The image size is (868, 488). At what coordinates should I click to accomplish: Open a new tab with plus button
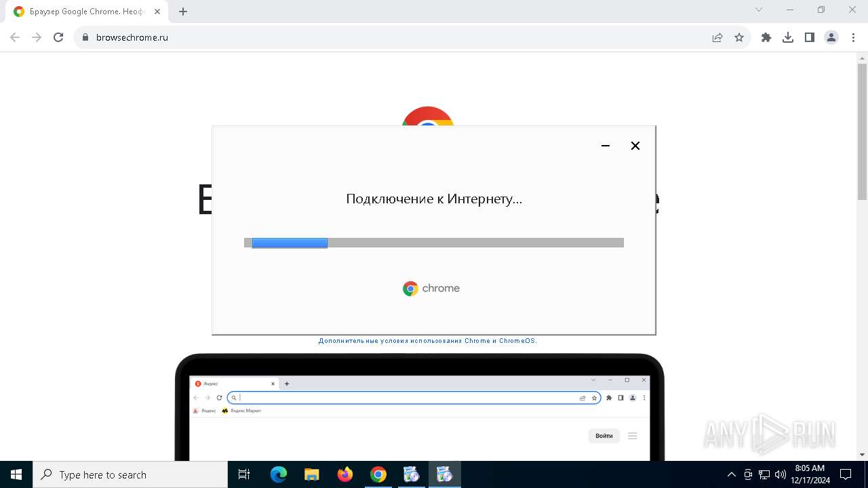tap(183, 12)
